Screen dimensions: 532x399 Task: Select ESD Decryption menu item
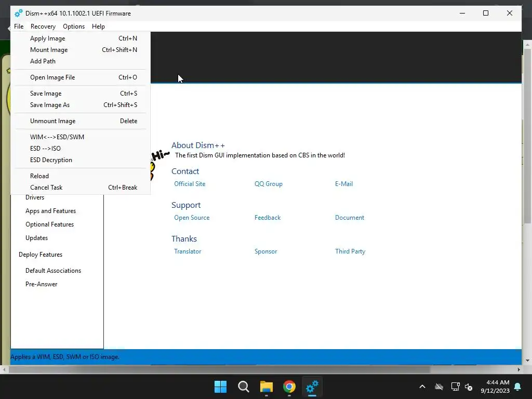pos(81,160)
